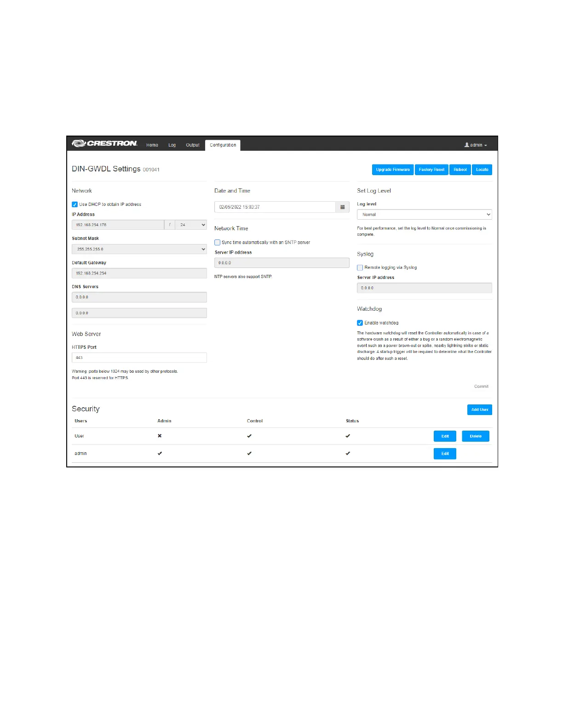This screenshot has height=728, width=563.
Task: Open the date and time calendar picker
Action: point(342,207)
